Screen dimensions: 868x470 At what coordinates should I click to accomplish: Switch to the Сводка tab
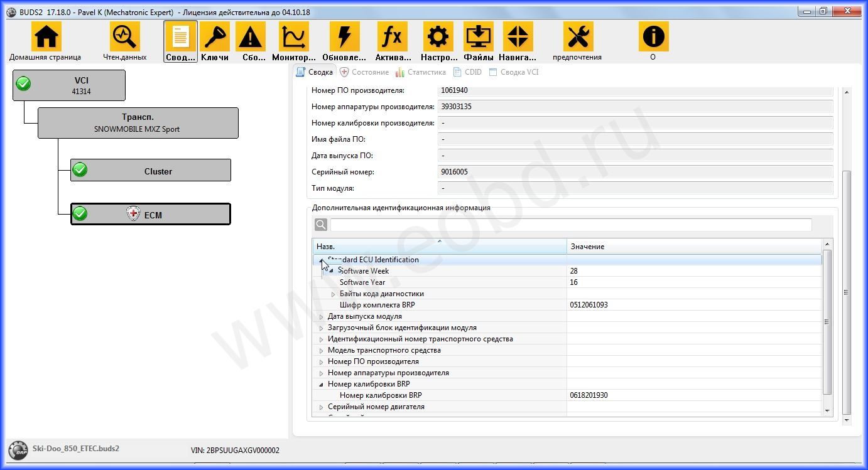(315, 72)
